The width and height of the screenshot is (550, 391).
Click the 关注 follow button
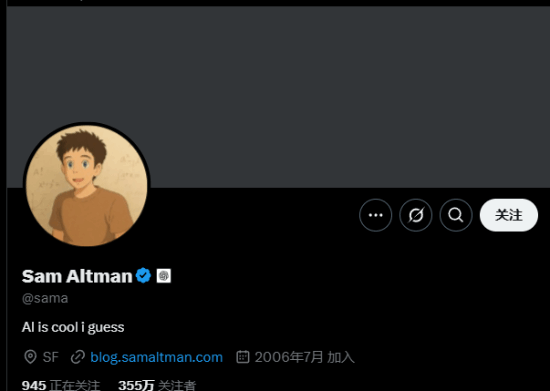[509, 215]
